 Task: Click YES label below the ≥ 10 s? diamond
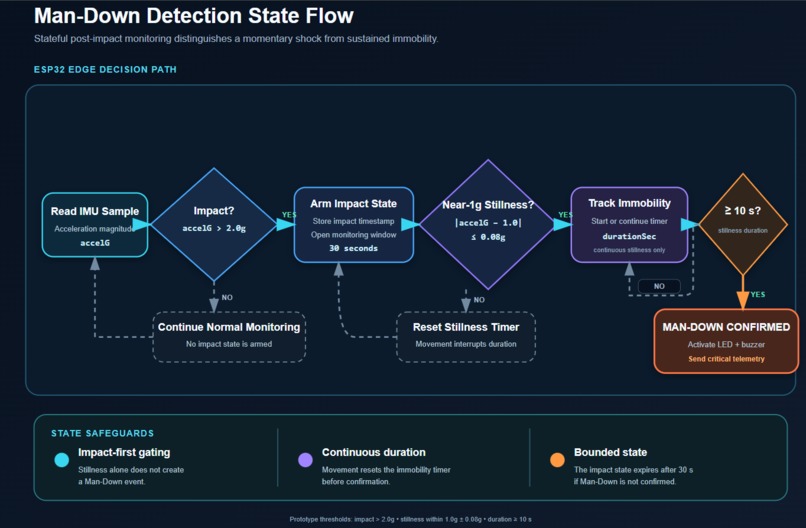[x=758, y=295]
